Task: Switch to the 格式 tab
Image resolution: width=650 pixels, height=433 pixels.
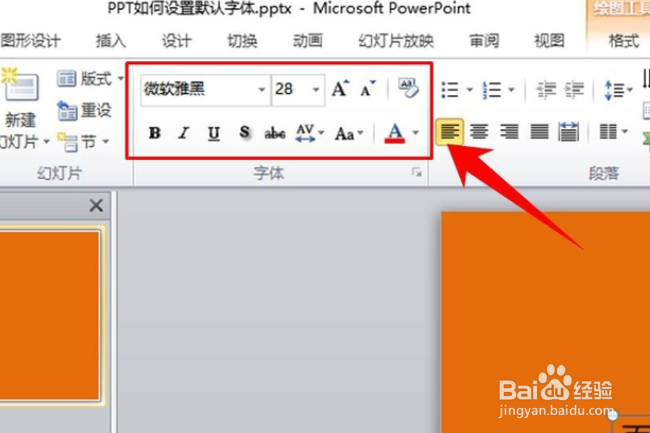Action: point(623,41)
